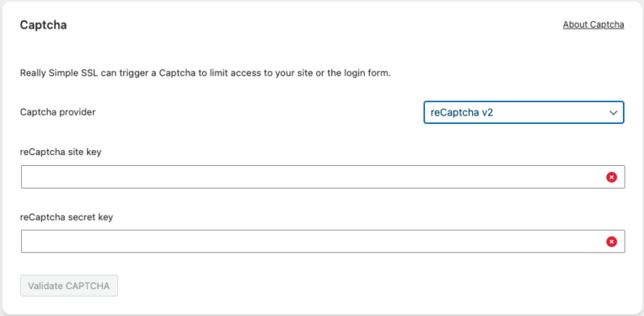
Task: Click the chevron arrow of Captcha provider dropdown
Action: point(613,113)
